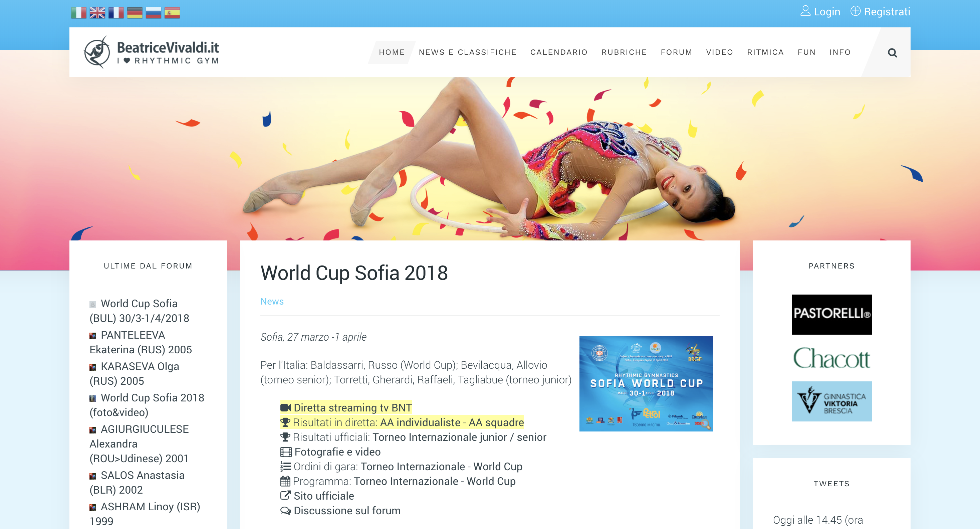Click the BeatriceVivaldi.it site logo
This screenshot has height=529, width=980.
pos(152,52)
